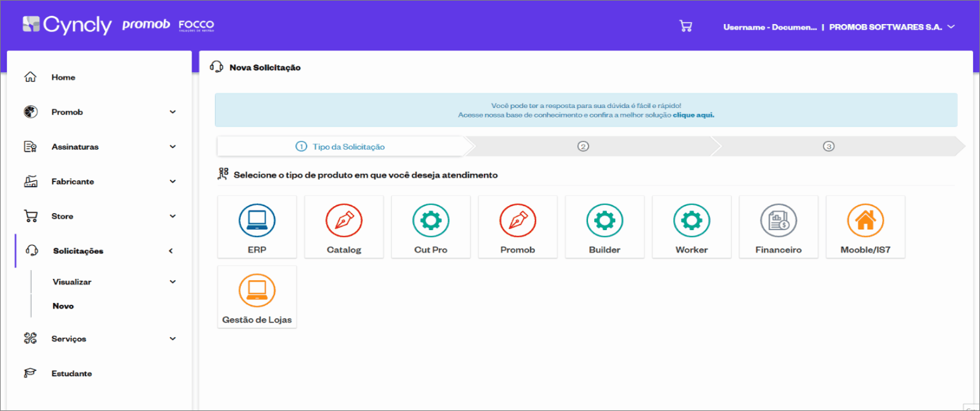
Task: Click the Gestão de Lojas card label
Action: tap(257, 320)
